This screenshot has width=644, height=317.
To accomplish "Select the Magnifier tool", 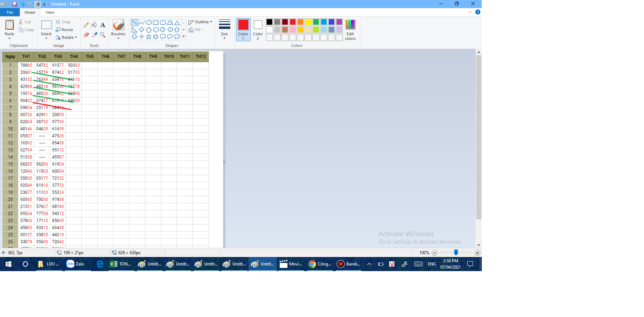I will pos(103,35).
